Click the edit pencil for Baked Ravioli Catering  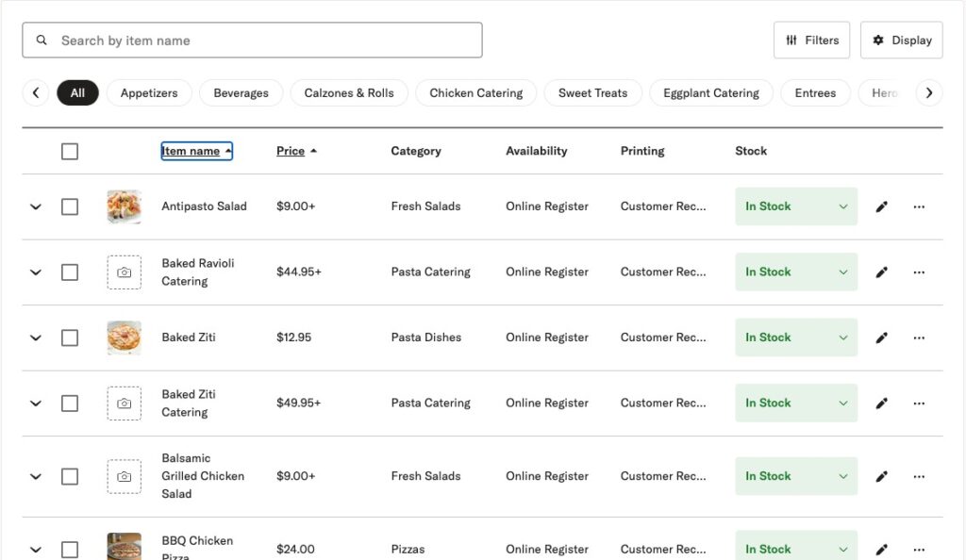[x=881, y=272]
